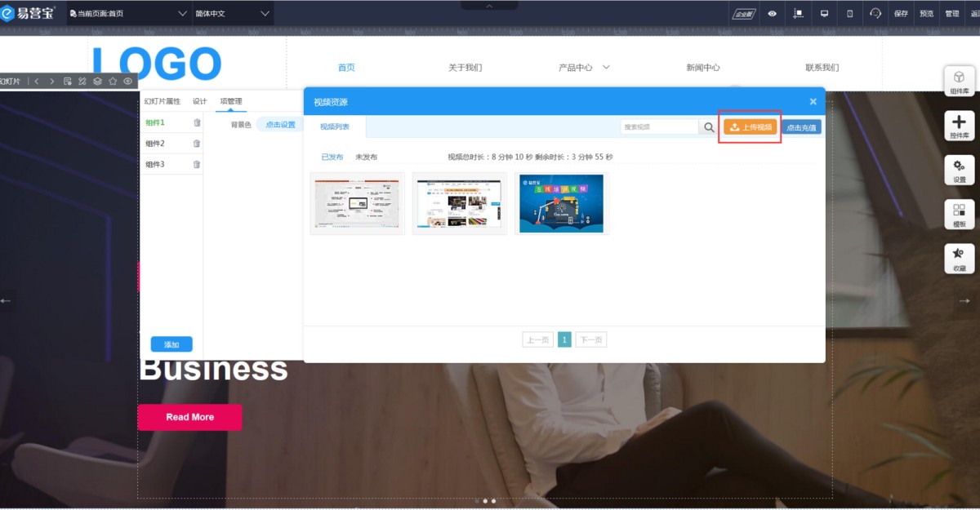Click the ruler/guide alignment icon
Screen dimensions: 980x510
click(799, 14)
